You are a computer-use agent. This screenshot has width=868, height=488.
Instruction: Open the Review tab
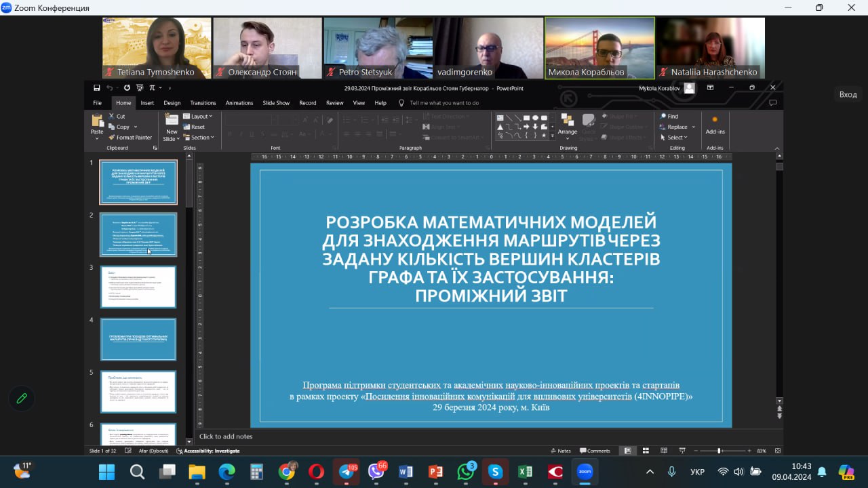pyautogui.click(x=335, y=103)
